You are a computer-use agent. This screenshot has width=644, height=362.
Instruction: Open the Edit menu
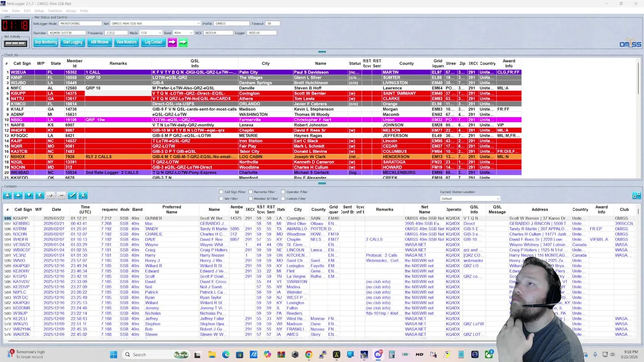coord(27,11)
